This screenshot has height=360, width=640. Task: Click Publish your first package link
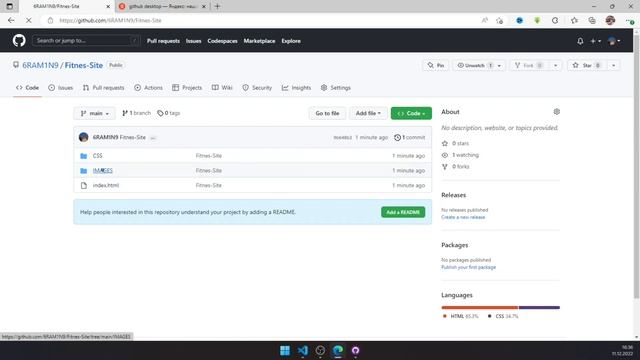469,267
